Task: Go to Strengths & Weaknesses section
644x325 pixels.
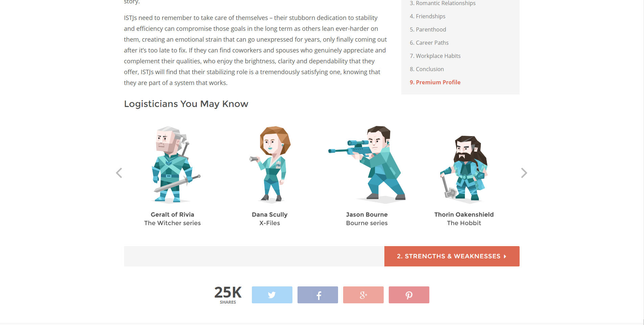Action: (x=452, y=256)
